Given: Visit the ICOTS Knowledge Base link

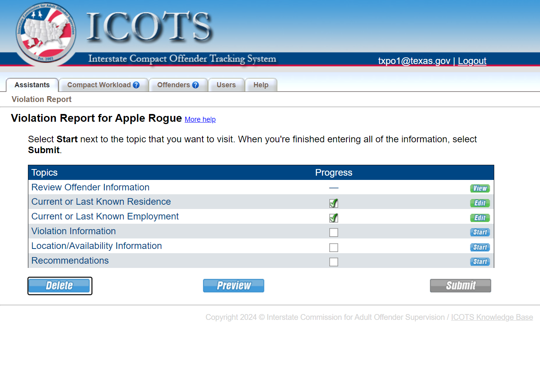Looking at the screenshot, I should 492,317.
